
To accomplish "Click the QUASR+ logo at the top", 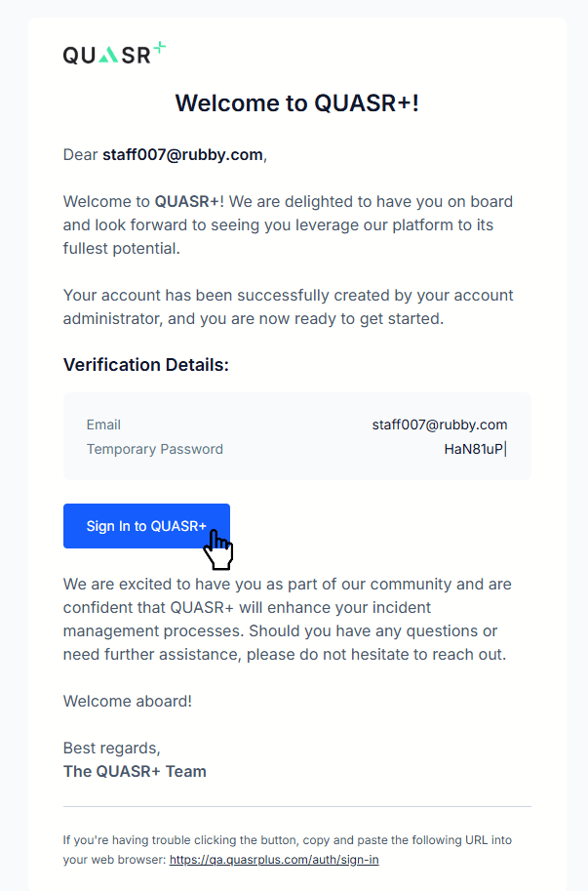I will 112,52.
